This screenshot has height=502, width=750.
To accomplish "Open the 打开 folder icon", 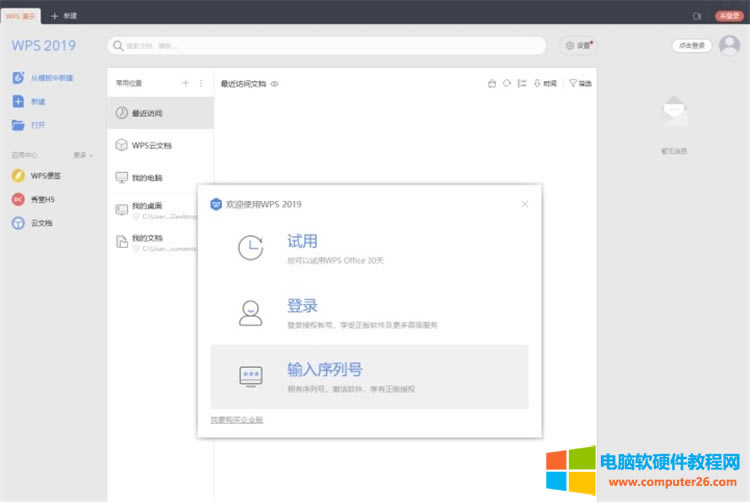I will 18,125.
